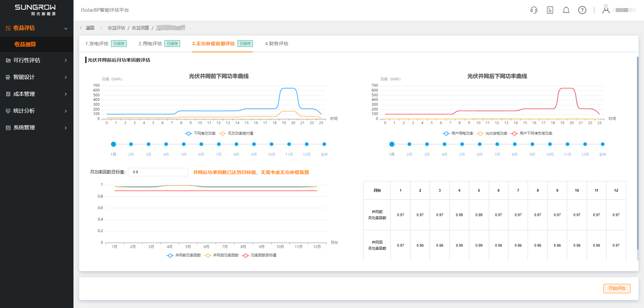This screenshot has width=644, height=308.
Task: Select 9月 on left chart timeline
Action: pos(254,144)
